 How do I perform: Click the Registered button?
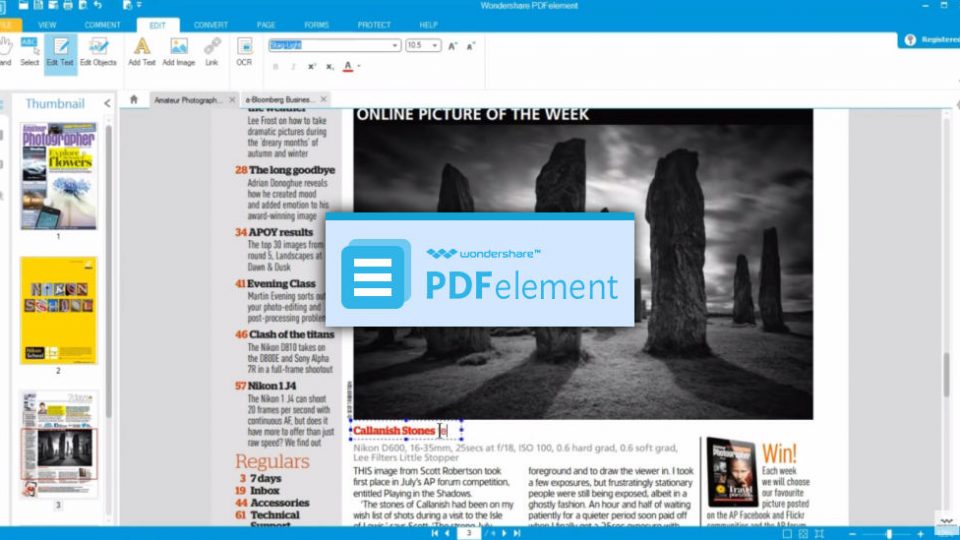[x=932, y=40]
